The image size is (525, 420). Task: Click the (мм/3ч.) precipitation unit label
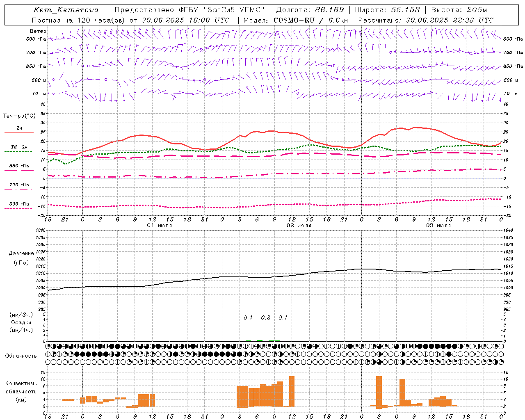coord(21,315)
